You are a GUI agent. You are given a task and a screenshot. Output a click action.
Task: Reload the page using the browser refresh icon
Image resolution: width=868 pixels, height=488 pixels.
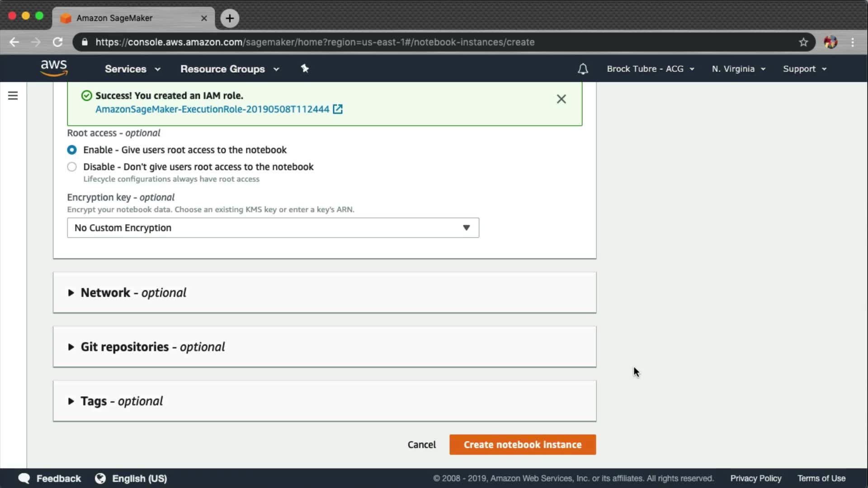click(57, 42)
